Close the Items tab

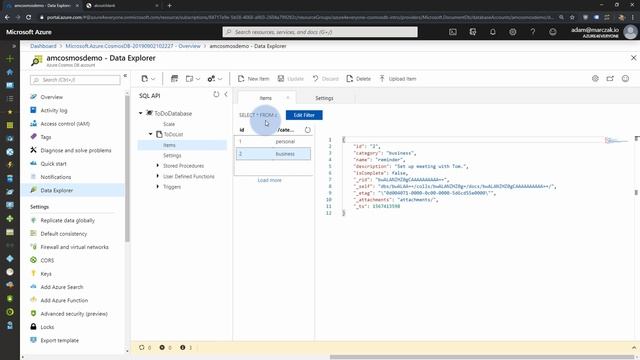point(288,98)
